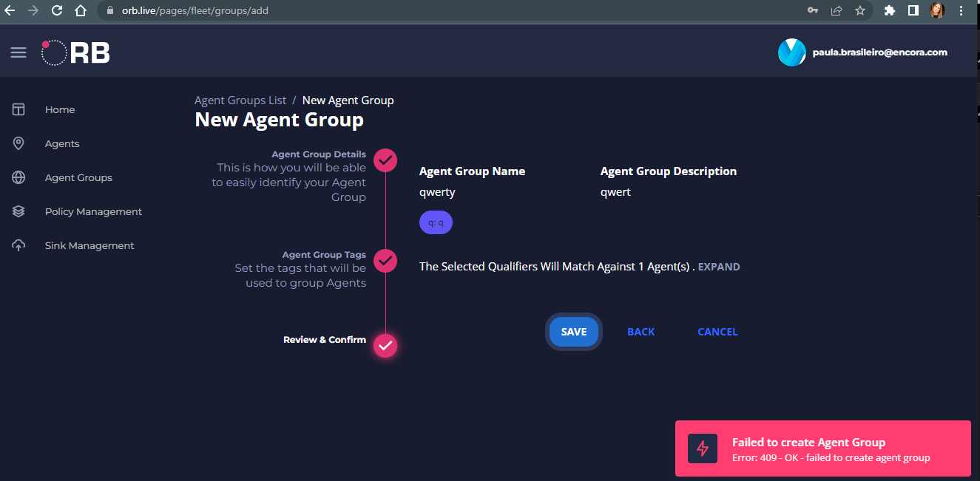Viewport: 980px width, 481px height.
Task: Click the Home layout icon
Action: [18, 109]
